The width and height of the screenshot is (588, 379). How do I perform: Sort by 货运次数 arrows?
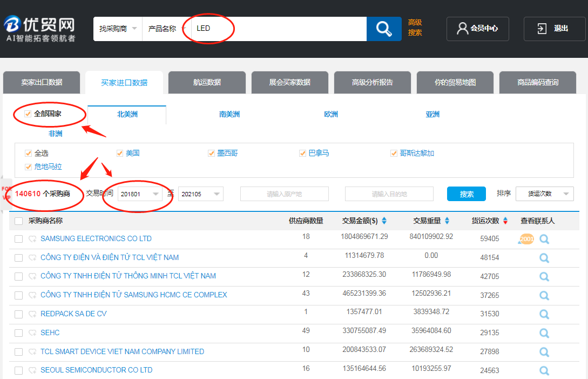[505, 221]
